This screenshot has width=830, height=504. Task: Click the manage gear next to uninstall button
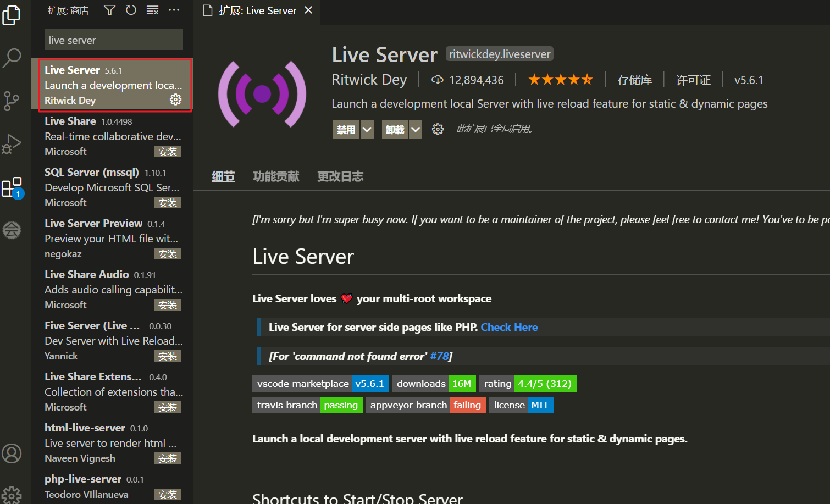[438, 129]
